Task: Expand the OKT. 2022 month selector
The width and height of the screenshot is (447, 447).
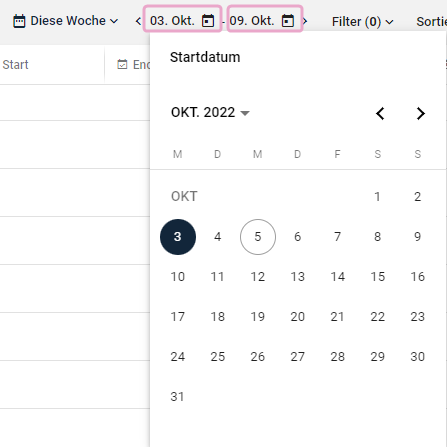Action: point(210,113)
